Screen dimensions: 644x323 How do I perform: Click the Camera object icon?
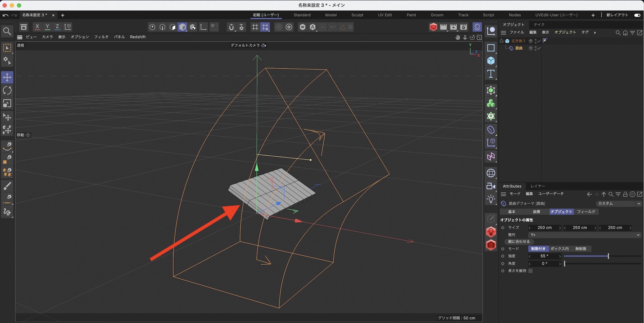click(x=491, y=186)
